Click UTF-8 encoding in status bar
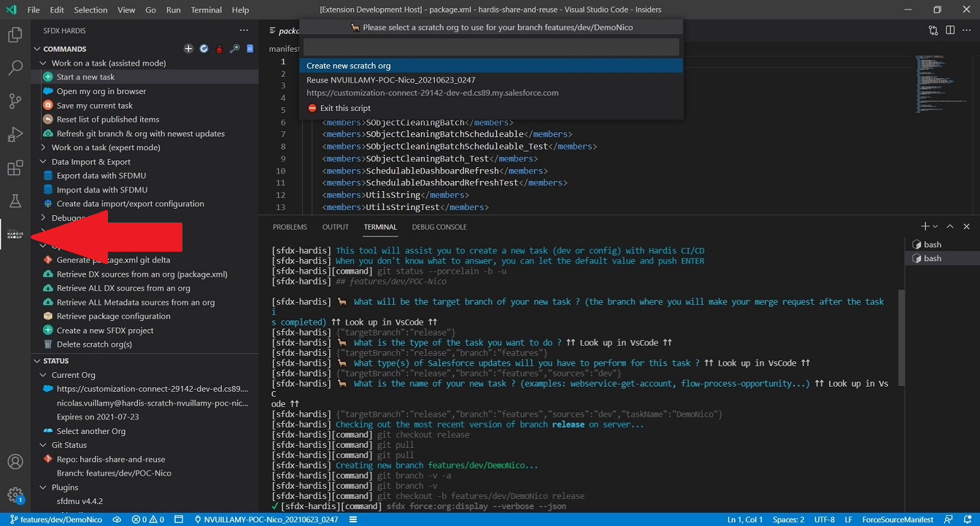Viewport: 980px width, 526px height. pyautogui.click(x=824, y=519)
